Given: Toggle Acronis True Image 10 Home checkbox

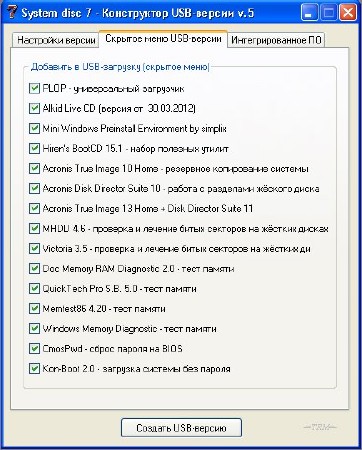Looking at the screenshot, I should [x=34, y=168].
